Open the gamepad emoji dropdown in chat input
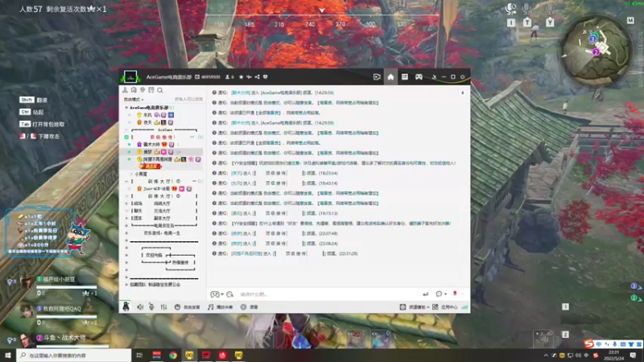 point(217,294)
